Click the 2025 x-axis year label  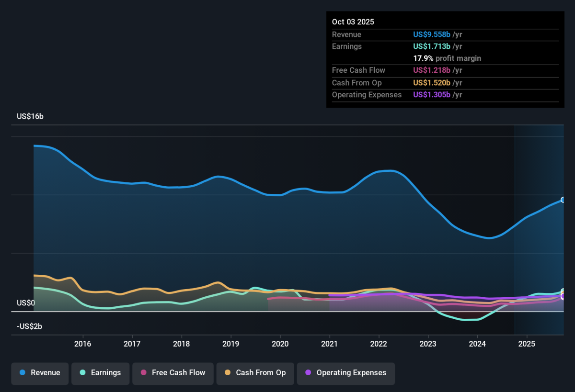pyautogui.click(x=527, y=344)
